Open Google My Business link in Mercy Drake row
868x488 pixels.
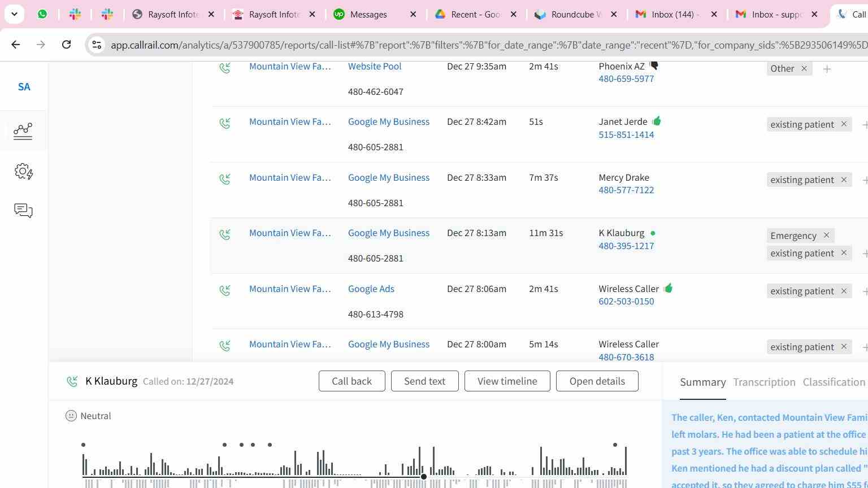[389, 177]
